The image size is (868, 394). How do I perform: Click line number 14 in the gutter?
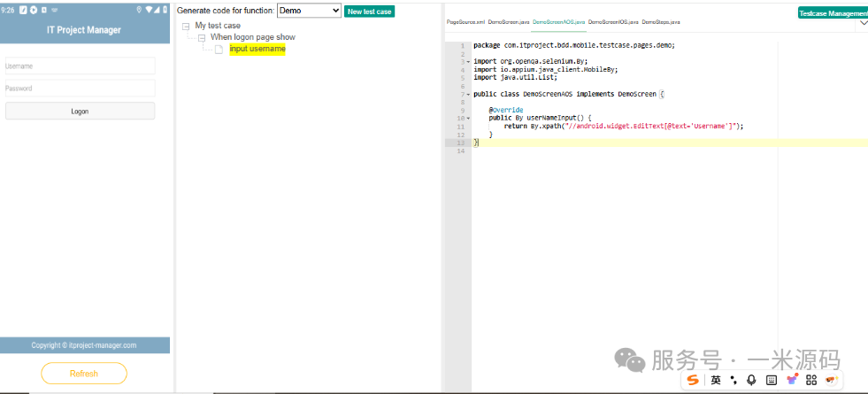[462, 151]
